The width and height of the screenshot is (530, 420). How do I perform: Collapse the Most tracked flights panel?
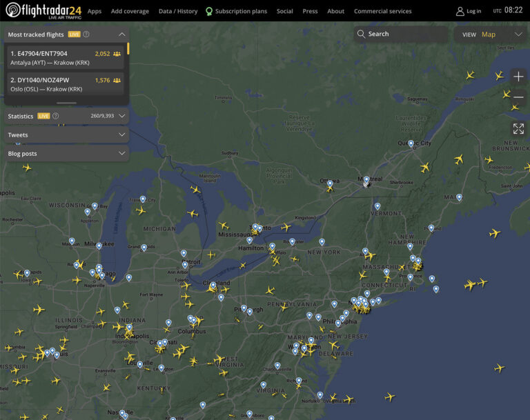pyautogui.click(x=122, y=34)
